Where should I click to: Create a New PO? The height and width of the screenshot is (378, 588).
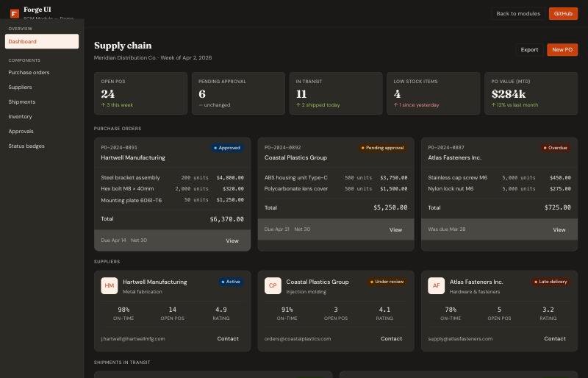(x=562, y=49)
